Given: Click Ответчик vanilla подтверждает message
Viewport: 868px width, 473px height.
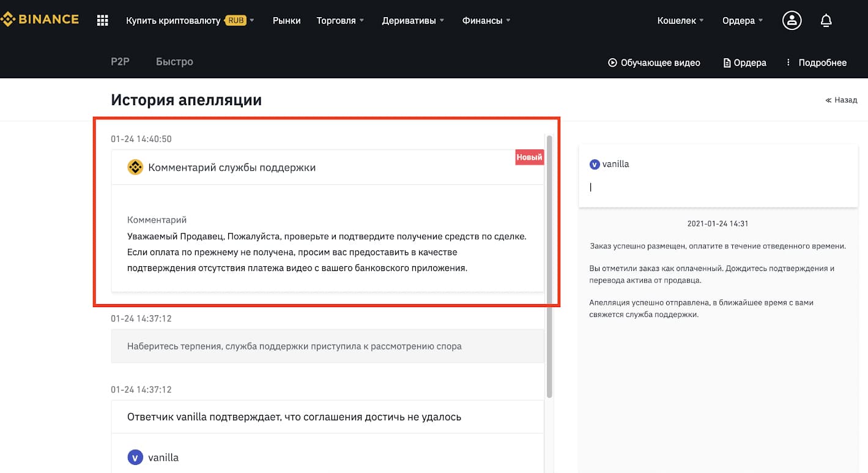Looking at the screenshot, I should click(x=294, y=417).
